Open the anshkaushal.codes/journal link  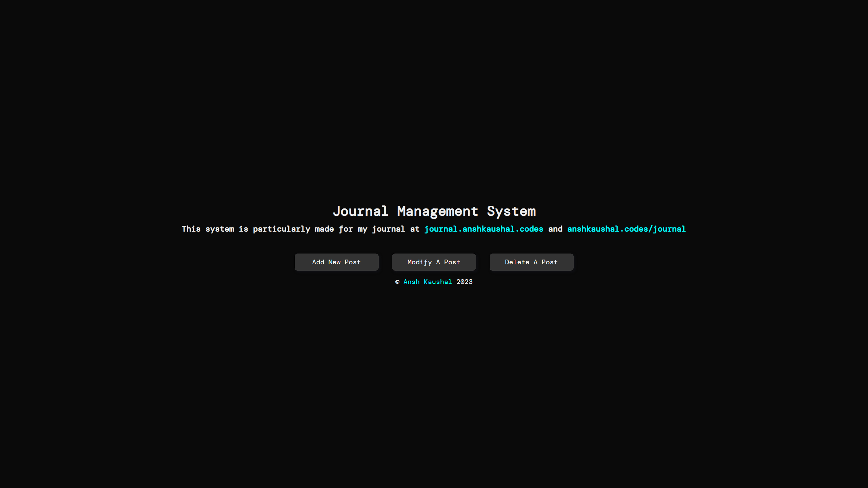click(626, 229)
